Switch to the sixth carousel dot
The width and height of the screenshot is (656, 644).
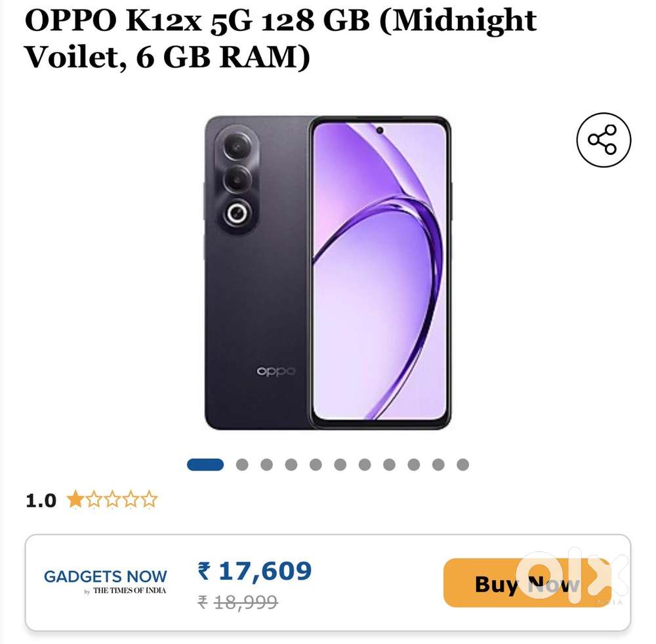[x=340, y=465]
